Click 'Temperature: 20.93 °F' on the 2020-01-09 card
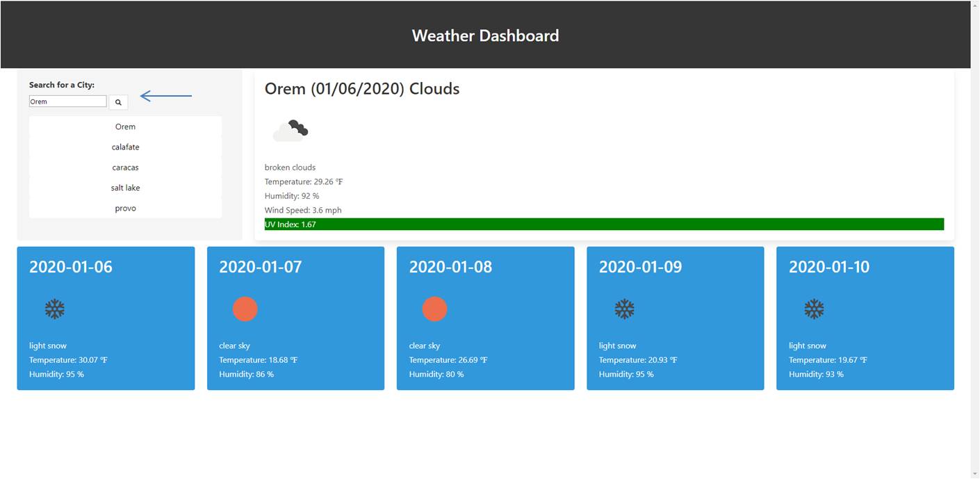980x479 pixels. [638, 360]
